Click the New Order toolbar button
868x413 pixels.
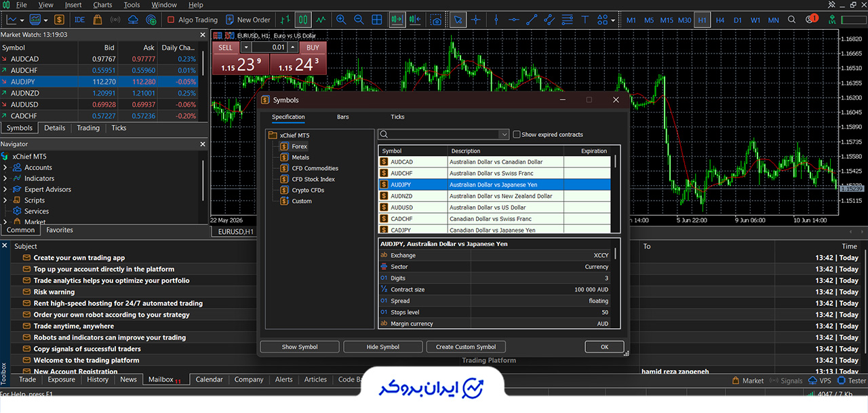click(x=248, y=20)
